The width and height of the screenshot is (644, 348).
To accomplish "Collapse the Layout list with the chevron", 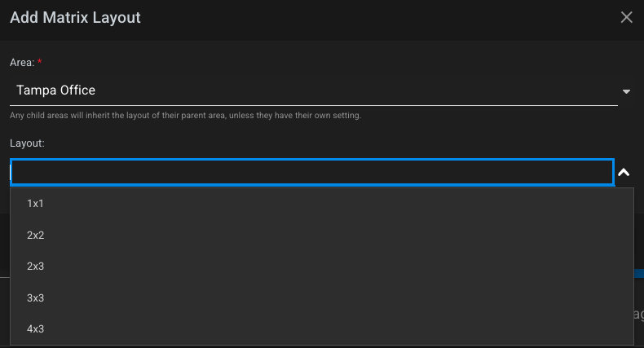I will pyautogui.click(x=624, y=173).
